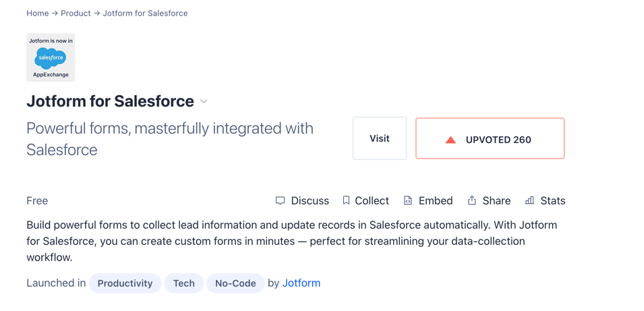Screen dimensions: 644x311
Task: Click the Embed label
Action: point(436,200)
